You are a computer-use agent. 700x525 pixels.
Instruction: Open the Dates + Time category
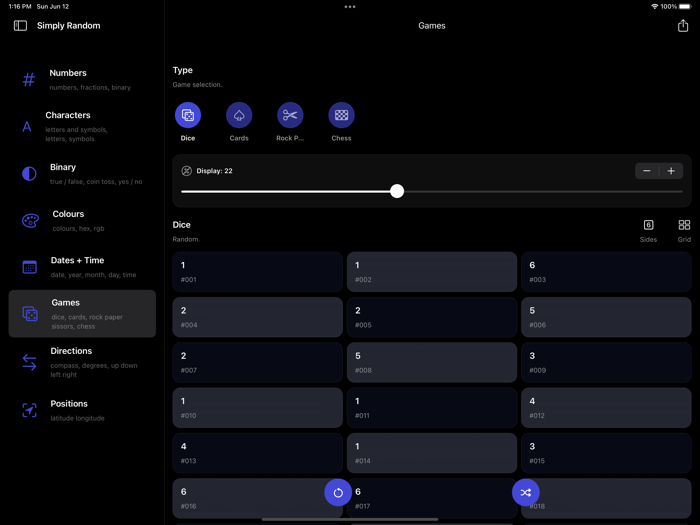82,267
